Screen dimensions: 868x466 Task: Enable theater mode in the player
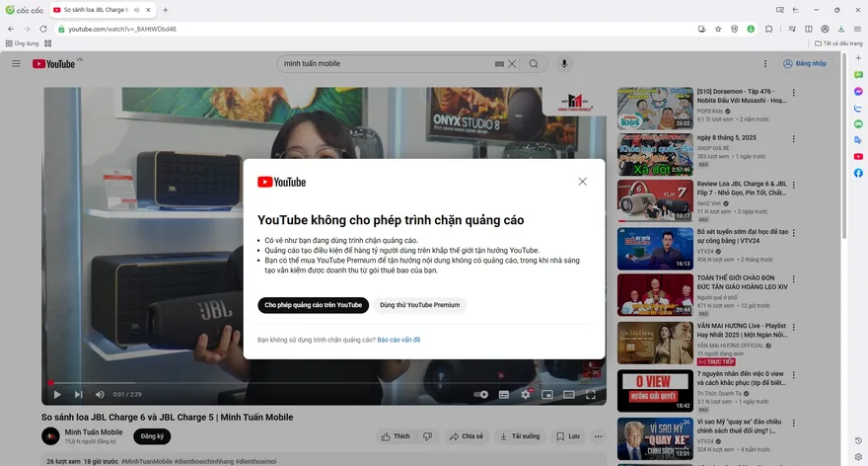tap(568, 395)
